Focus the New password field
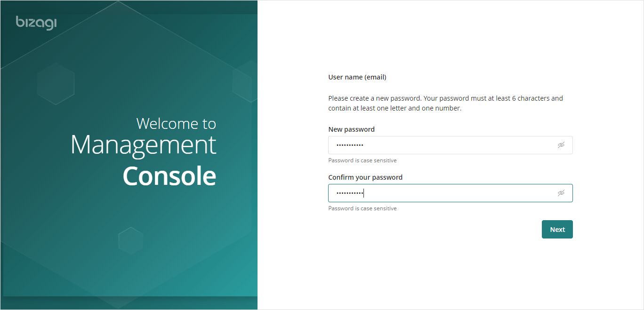 tap(451, 145)
